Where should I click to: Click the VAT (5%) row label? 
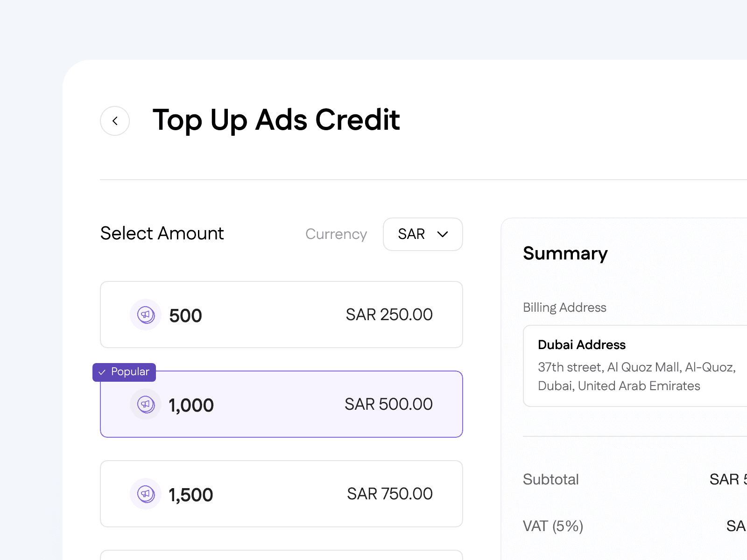point(553,526)
